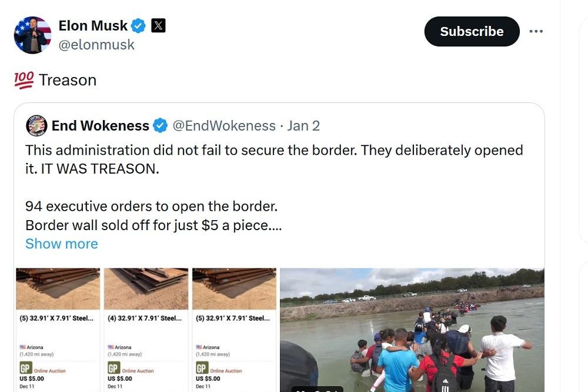The image size is (588, 392).
Task: Click the End Wokeness avatar
Action: coord(36,125)
